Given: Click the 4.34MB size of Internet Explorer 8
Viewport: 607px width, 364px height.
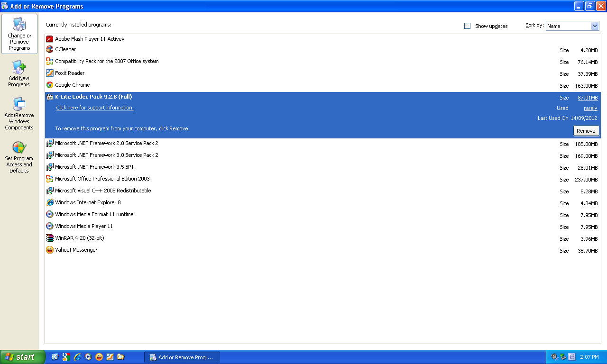Looking at the screenshot, I should (589, 203).
